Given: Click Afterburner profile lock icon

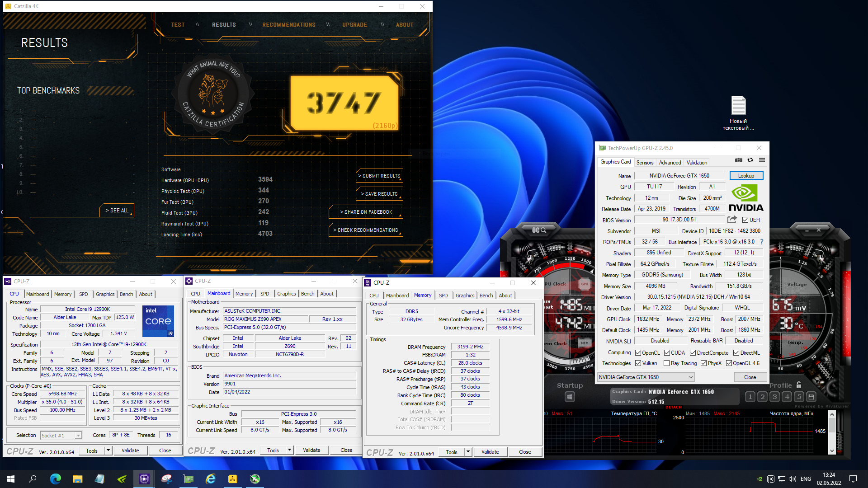Looking at the screenshot, I should 799,385.
